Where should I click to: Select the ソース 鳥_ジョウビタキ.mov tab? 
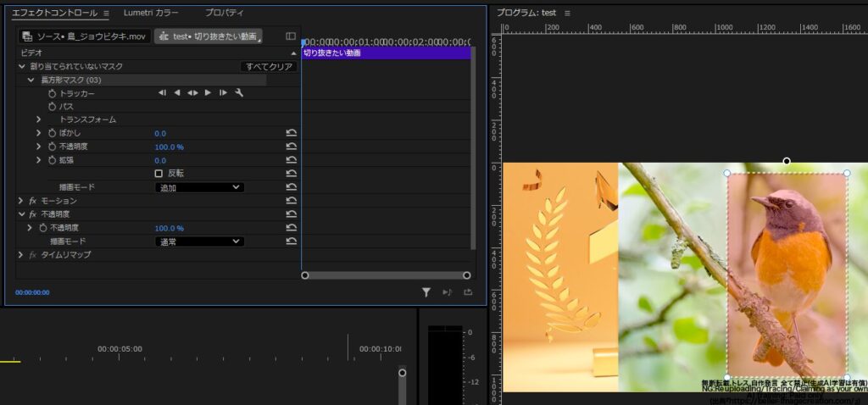[85, 36]
